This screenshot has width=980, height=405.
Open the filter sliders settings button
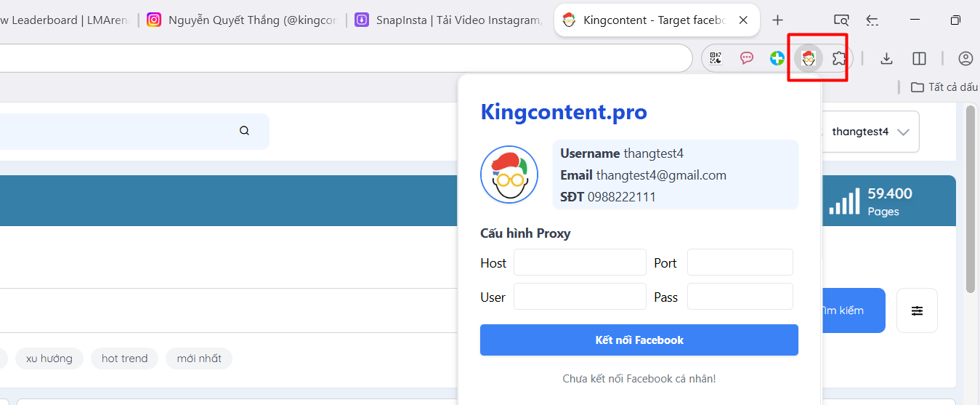point(917,310)
